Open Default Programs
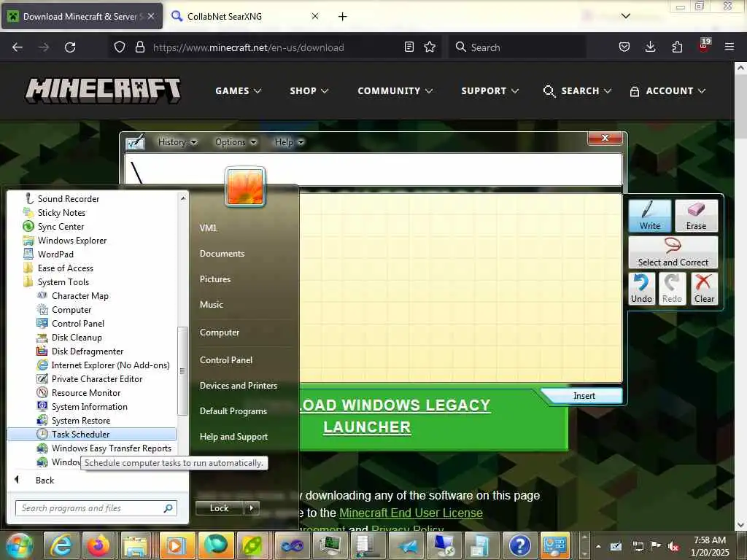 tap(233, 411)
